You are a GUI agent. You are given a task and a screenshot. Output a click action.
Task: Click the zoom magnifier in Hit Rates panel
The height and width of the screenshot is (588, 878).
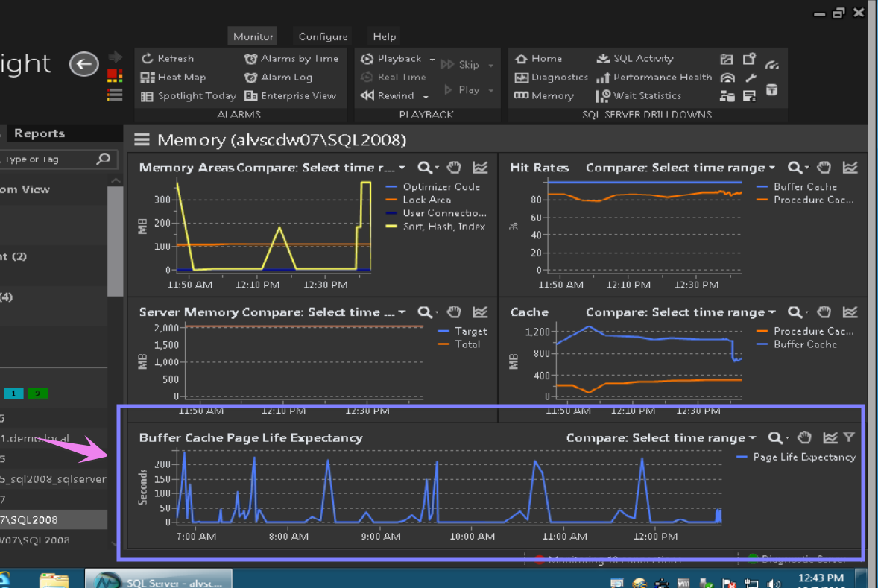click(x=795, y=168)
